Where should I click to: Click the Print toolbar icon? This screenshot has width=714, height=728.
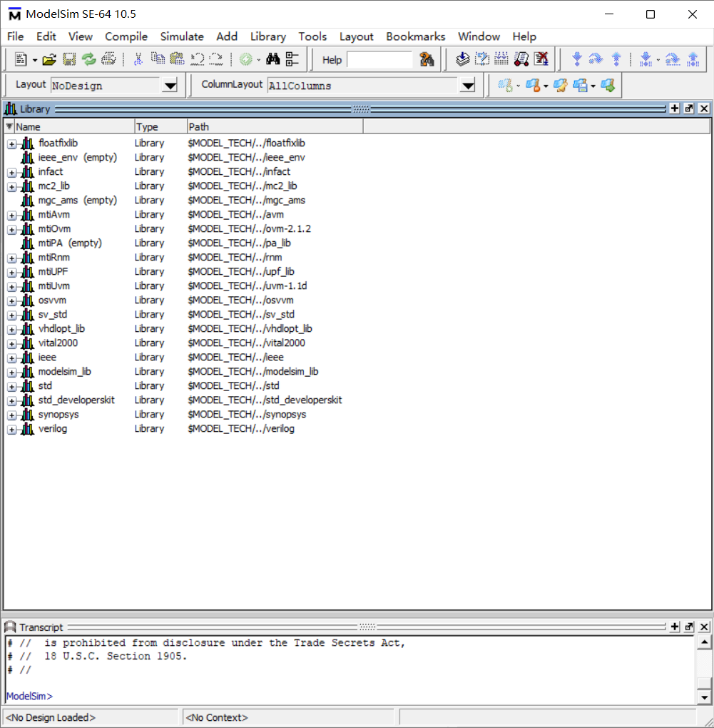click(108, 59)
